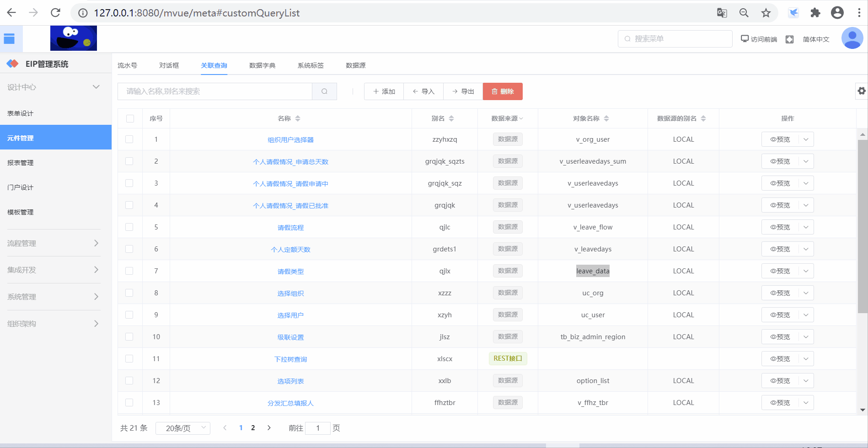Check the row 8 checkbox

[x=129, y=293]
